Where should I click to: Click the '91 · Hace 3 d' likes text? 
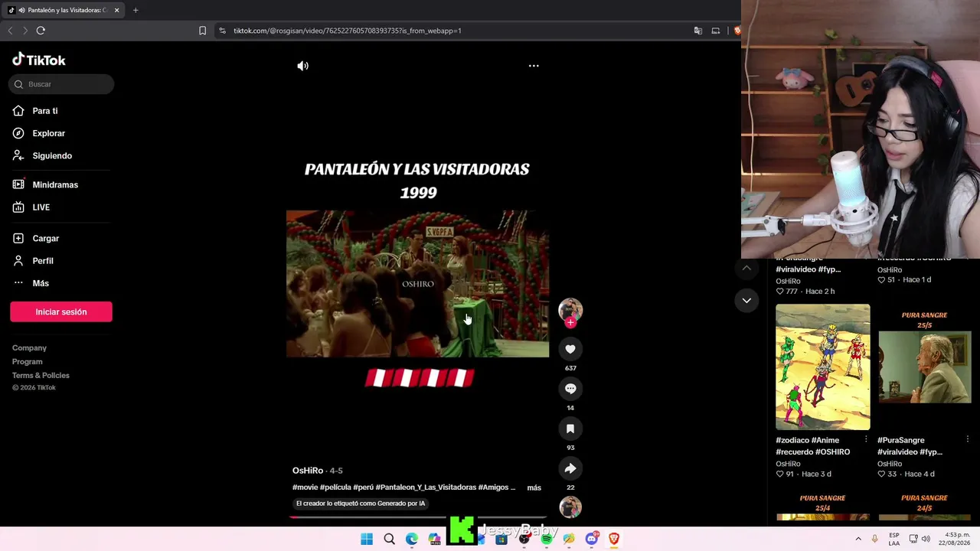(x=804, y=474)
